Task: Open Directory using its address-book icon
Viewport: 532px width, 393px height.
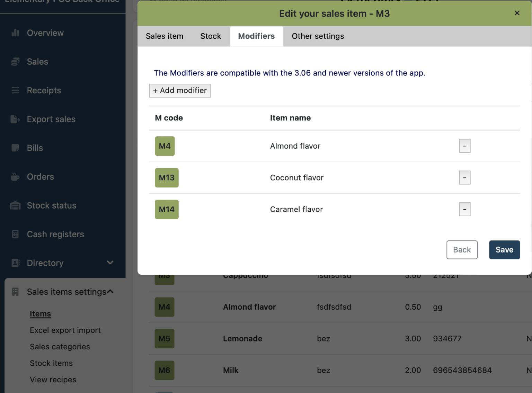Action: 15,263
